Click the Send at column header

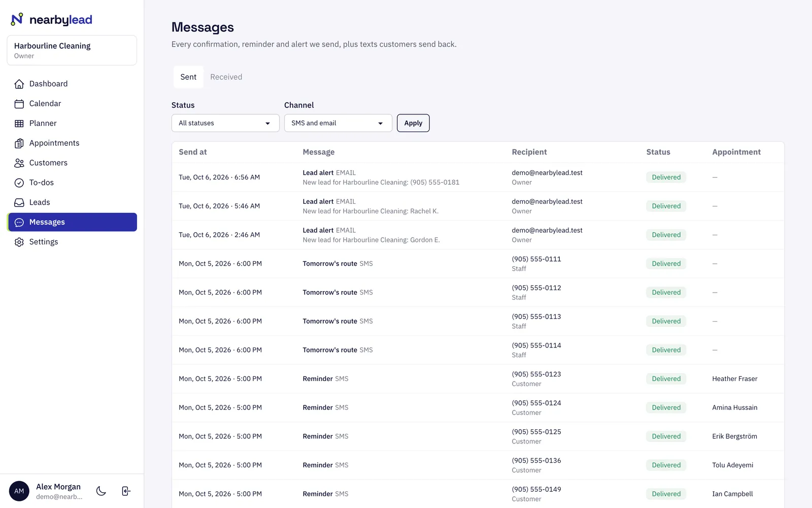tap(193, 152)
